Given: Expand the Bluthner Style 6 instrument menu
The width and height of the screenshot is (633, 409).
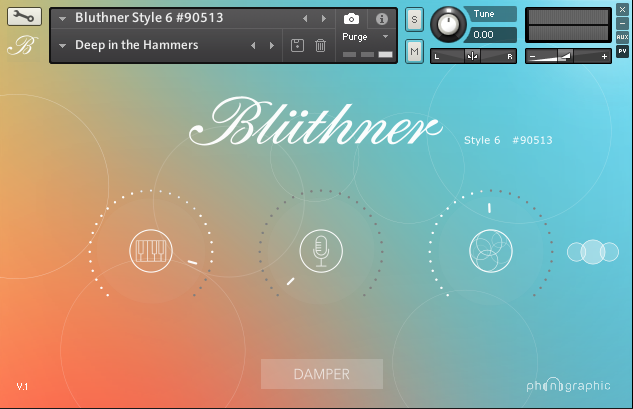Looking at the screenshot, I should (62, 19).
